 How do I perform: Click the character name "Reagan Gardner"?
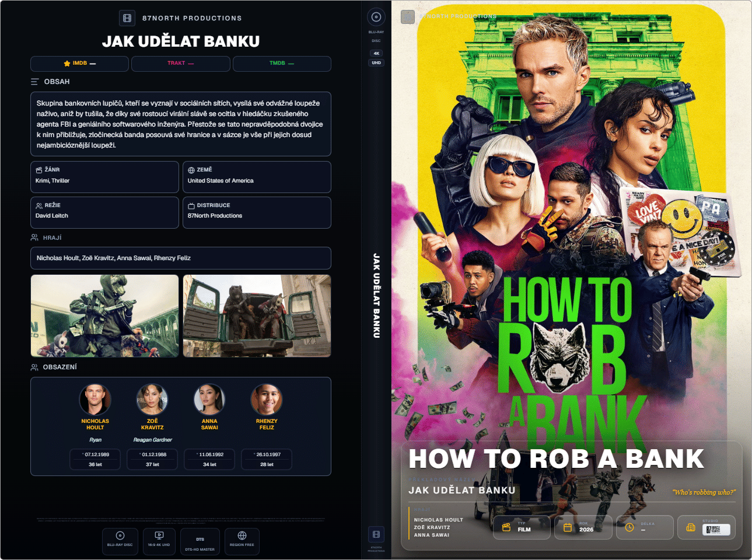coord(153,440)
